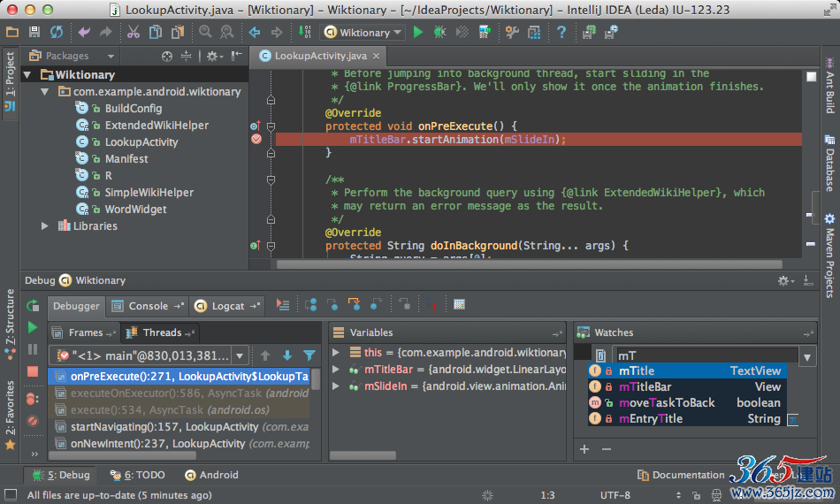Expand the mTitleBar variable
Screen dimensions: 840x504
[x=336, y=369]
